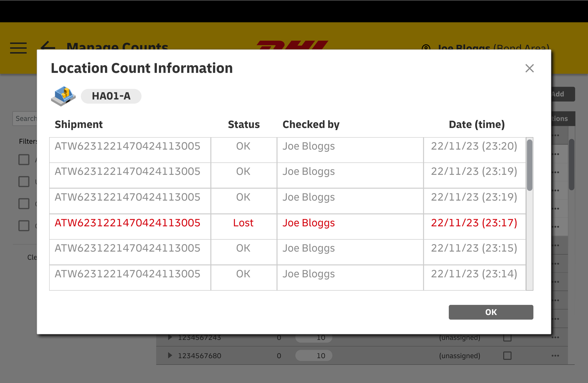Viewport: 588px width, 383px height.
Task: Close the Location Count Information dialog
Action: 529,68
